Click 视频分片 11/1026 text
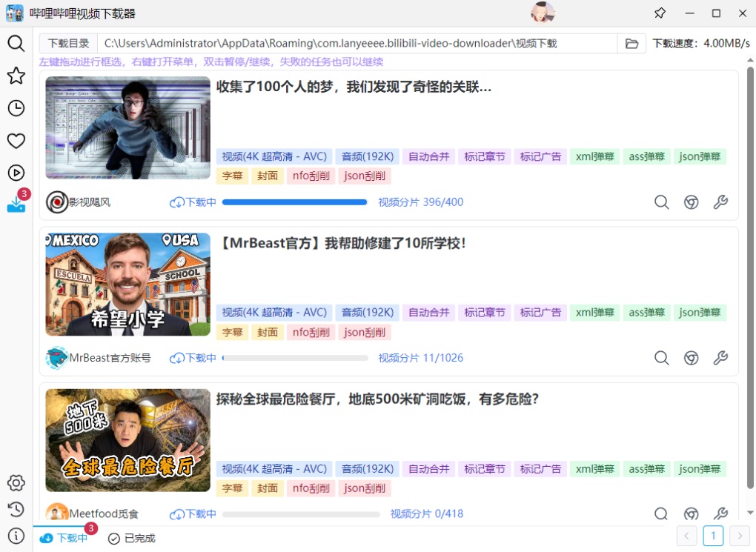The height and width of the screenshot is (552, 756). click(420, 358)
